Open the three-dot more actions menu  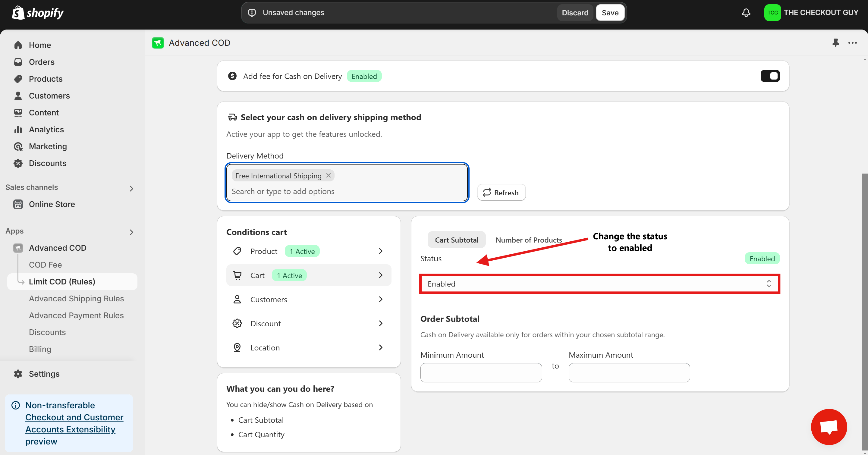tap(853, 43)
